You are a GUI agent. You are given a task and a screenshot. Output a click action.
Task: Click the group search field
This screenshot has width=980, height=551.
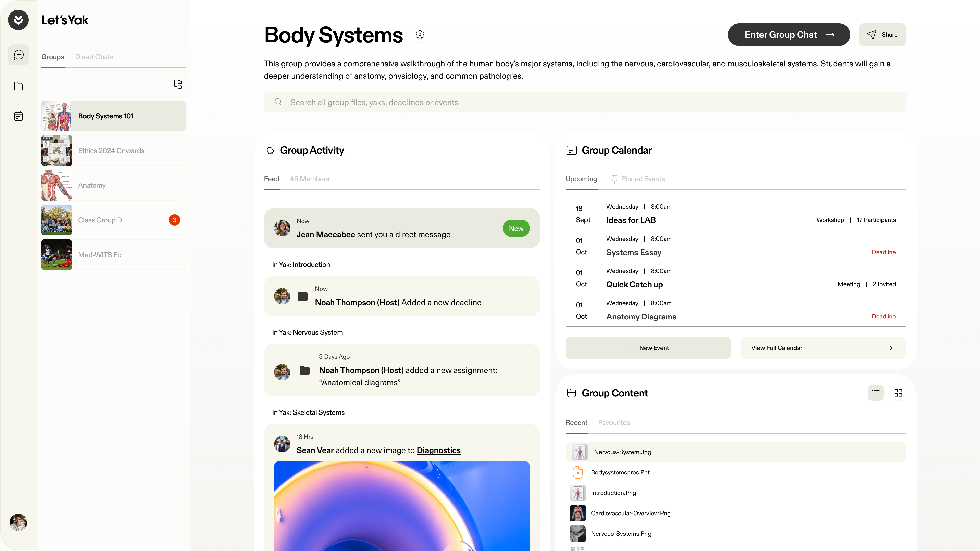click(x=585, y=102)
